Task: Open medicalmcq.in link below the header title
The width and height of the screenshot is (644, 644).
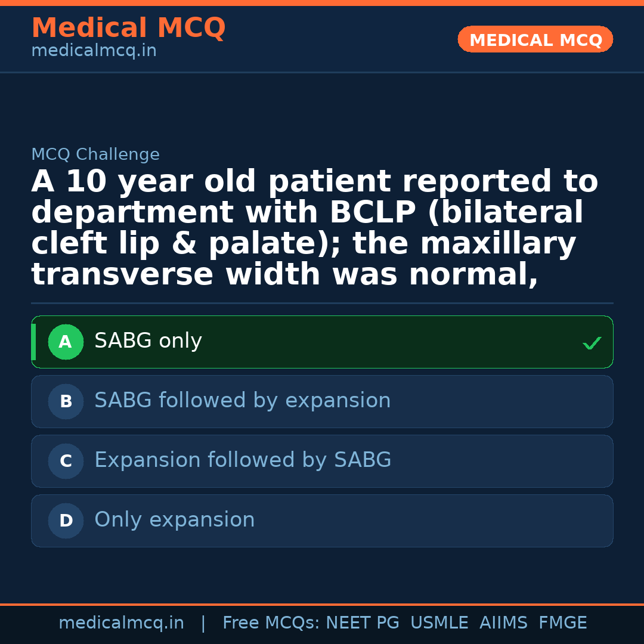Action: click(94, 51)
